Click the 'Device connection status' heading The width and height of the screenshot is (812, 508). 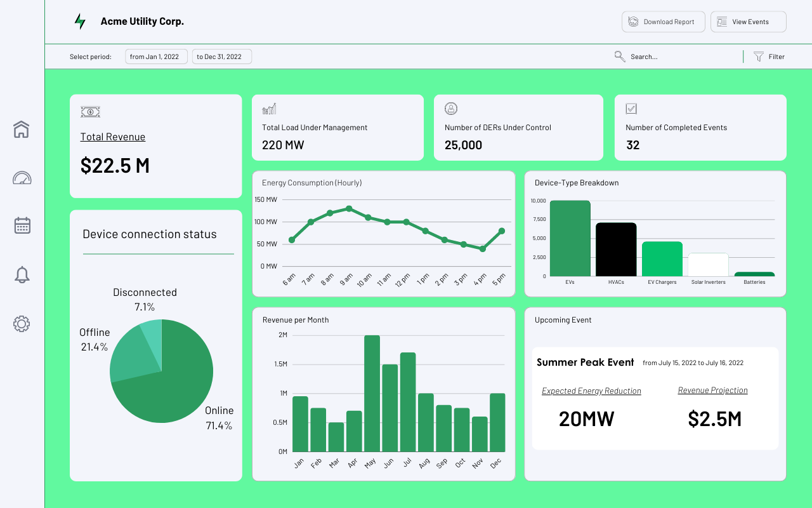[x=150, y=234]
